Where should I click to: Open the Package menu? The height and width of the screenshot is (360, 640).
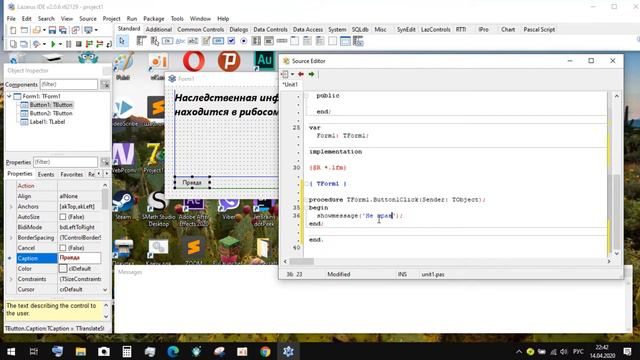[154, 19]
